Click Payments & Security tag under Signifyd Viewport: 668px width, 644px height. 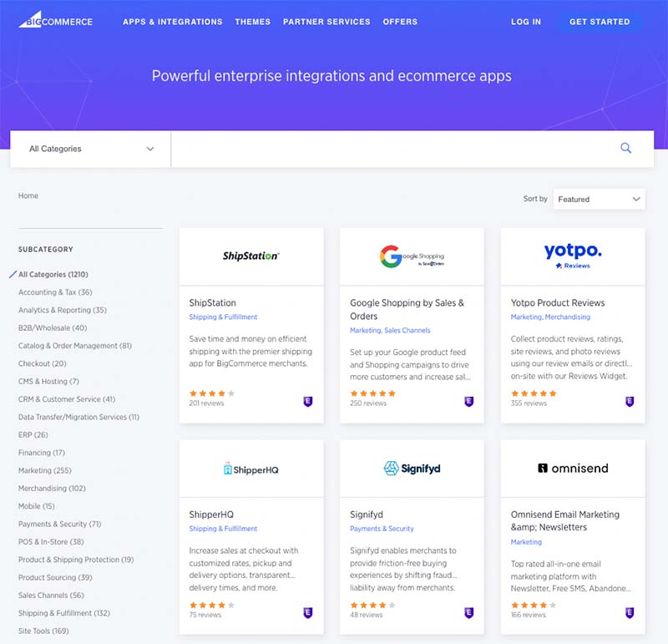point(382,529)
